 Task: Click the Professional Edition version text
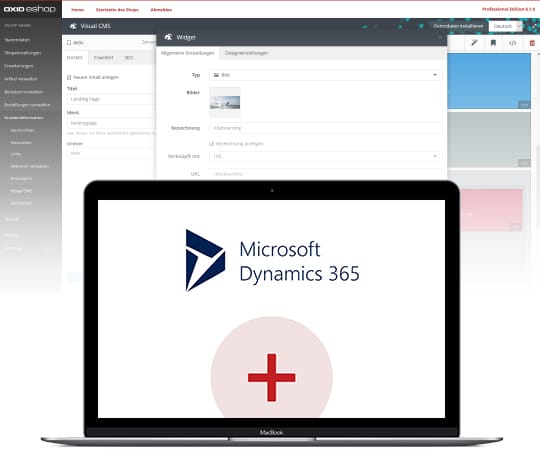click(x=508, y=9)
